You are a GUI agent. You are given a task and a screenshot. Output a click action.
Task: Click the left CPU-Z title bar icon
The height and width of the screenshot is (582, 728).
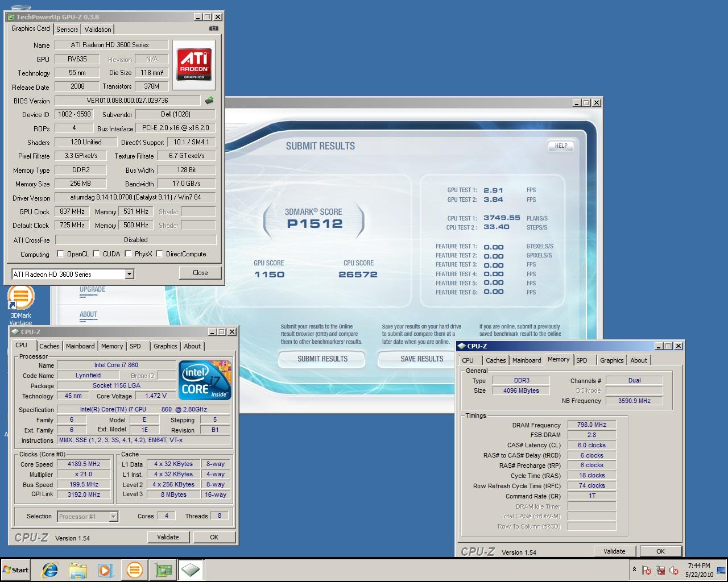click(x=15, y=332)
